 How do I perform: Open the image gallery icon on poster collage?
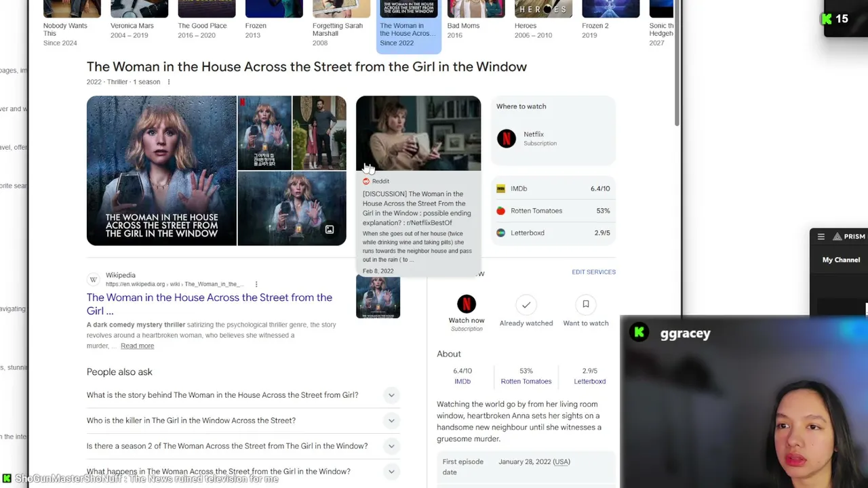pos(330,230)
